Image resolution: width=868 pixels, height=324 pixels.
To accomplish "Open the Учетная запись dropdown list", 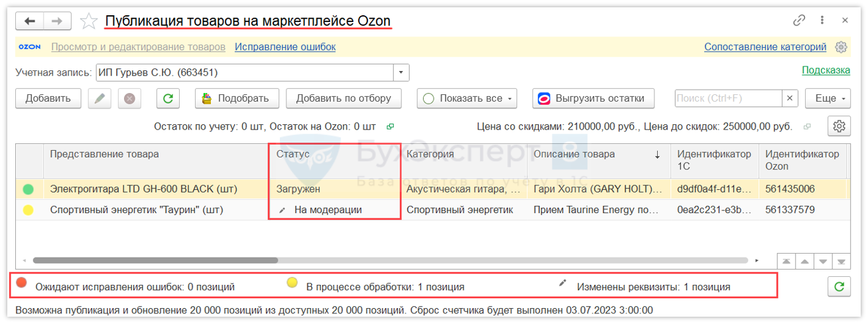I will coord(401,72).
